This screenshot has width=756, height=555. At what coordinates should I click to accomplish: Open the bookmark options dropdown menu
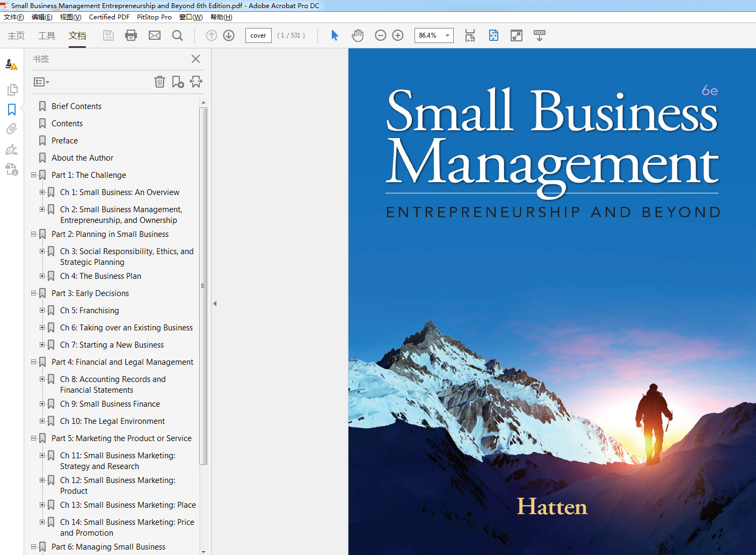[x=41, y=82]
